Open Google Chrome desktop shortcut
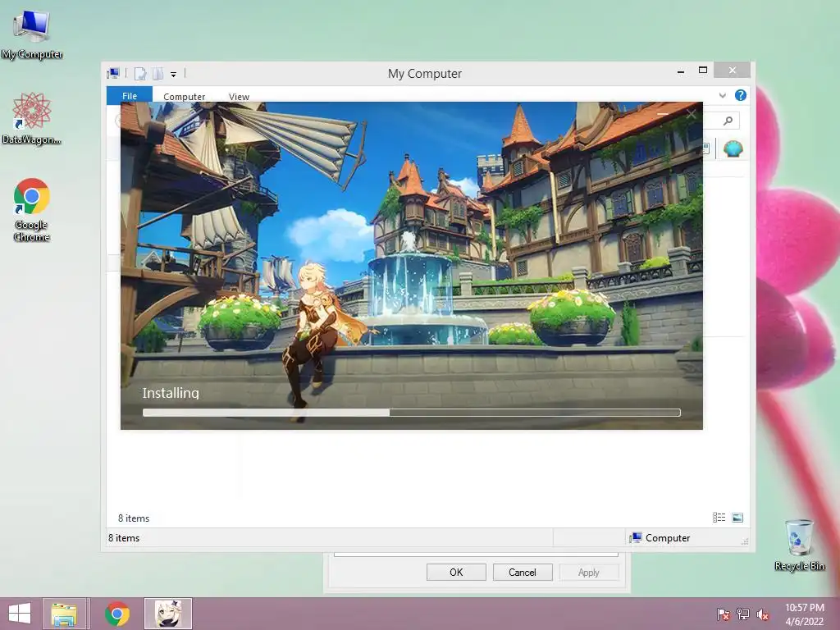The height and width of the screenshot is (630, 840). tap(32, 209)
